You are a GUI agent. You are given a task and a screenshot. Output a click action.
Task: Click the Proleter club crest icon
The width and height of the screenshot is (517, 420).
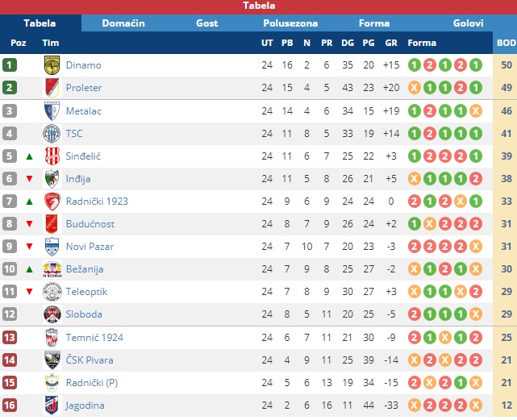click(52, 88)
